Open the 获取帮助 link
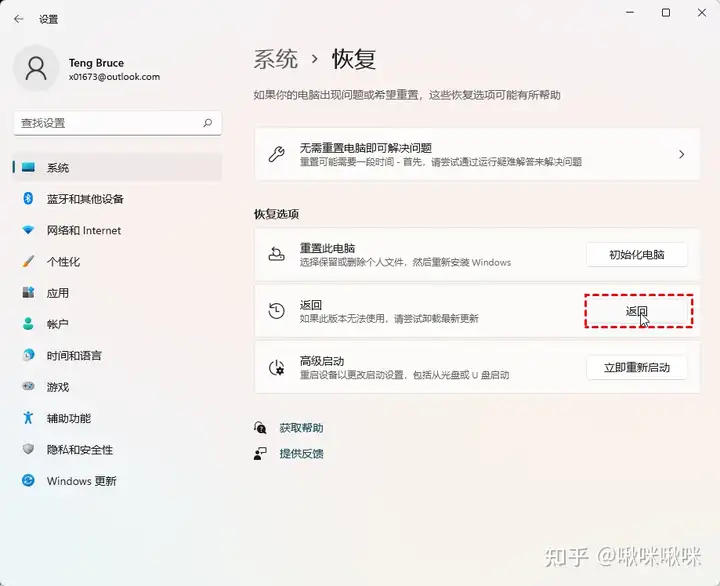Image resolution: width=720 pixels, height=586 pixels. coord(301,428)
